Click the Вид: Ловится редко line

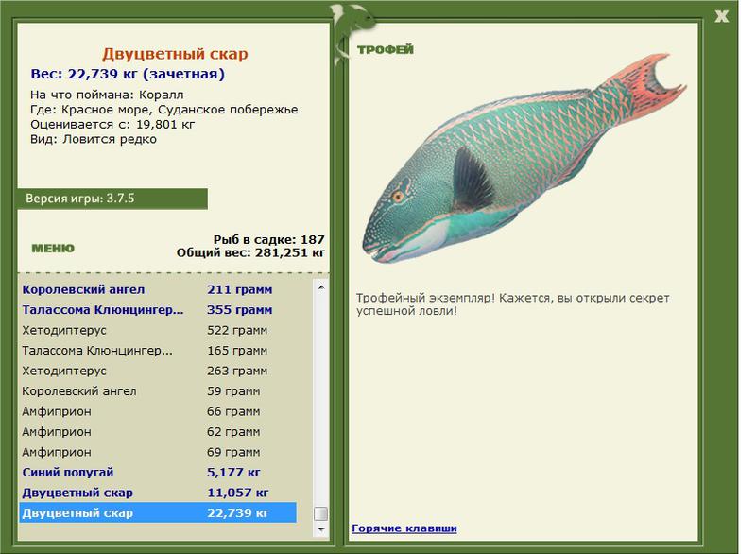tap(94, 139)
